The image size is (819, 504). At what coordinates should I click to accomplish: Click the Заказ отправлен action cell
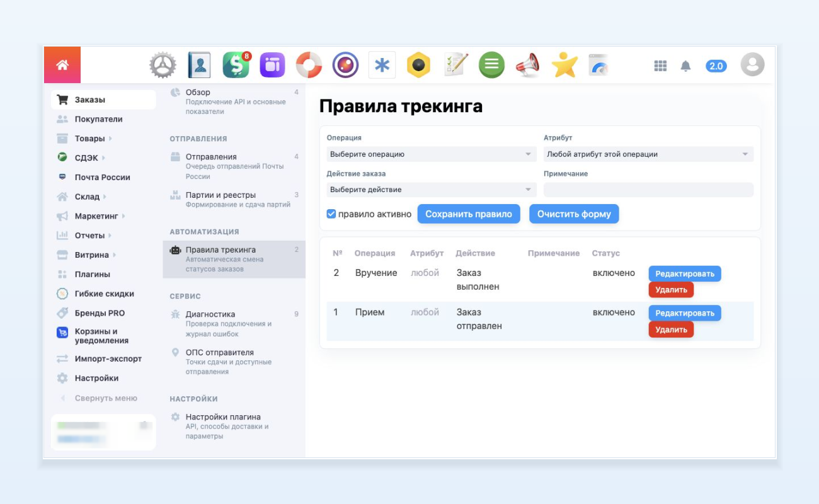point(479,319)
